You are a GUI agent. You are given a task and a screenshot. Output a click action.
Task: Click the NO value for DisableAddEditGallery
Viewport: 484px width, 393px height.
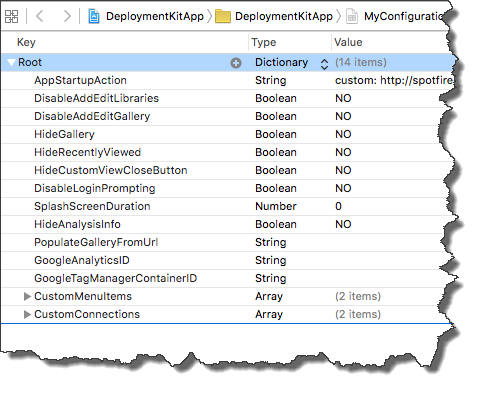(343, 116)
